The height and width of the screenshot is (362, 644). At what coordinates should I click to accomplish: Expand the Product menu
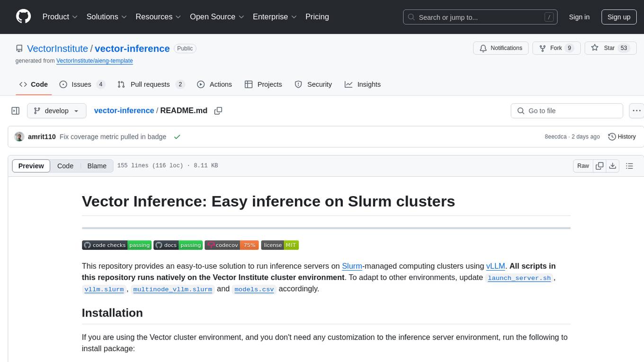pos(60,17)
